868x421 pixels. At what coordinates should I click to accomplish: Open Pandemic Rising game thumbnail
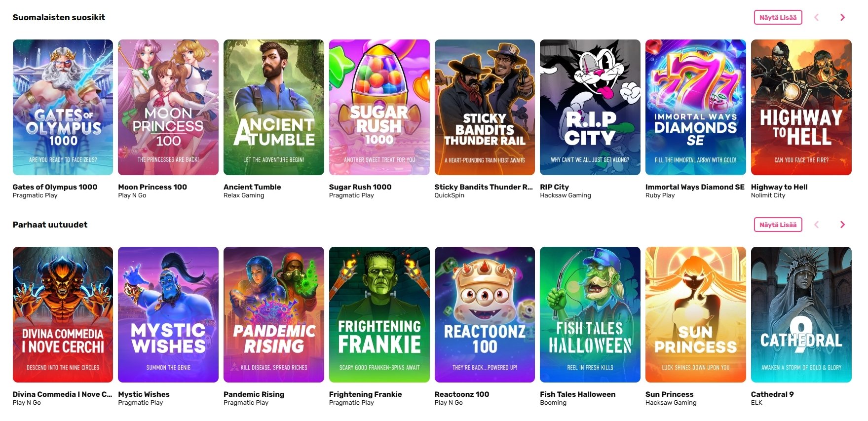[274, 314]
